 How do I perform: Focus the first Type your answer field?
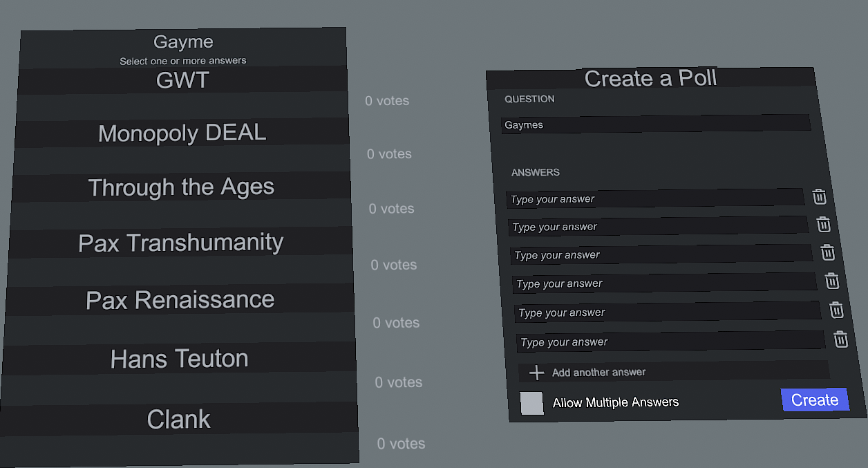pos(655,198)
